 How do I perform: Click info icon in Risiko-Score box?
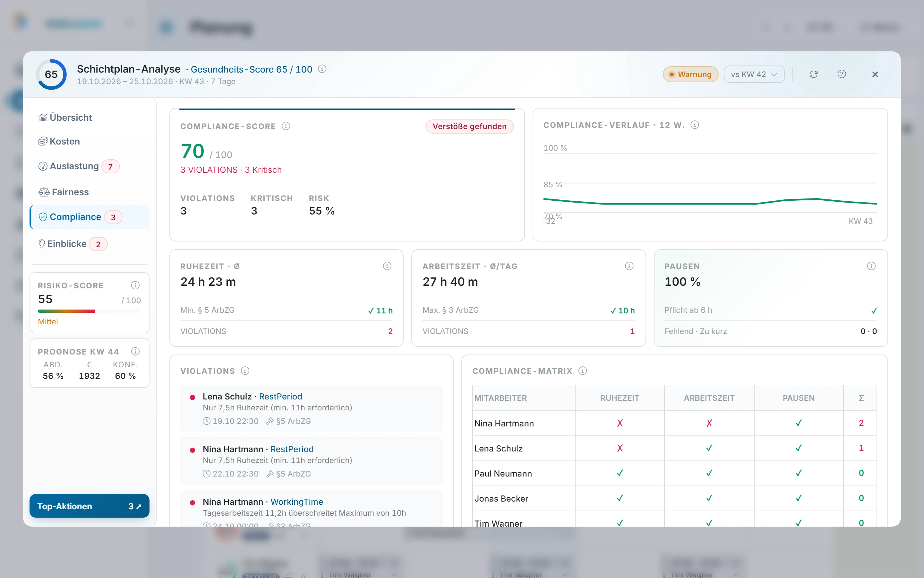(x=135, y=285)
